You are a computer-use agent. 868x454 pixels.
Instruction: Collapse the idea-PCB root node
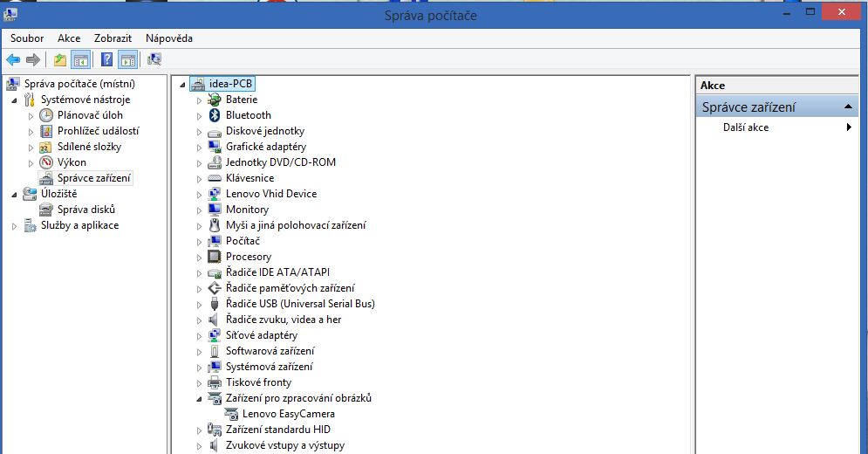[x=182, y=85]
